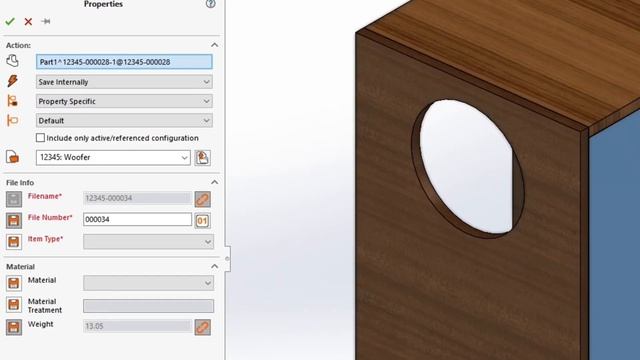Image resolution: width=640 pixels, height=360 pixels.
Task: Enable Include only active/referenced configuration checkbox
Action: 40,138
